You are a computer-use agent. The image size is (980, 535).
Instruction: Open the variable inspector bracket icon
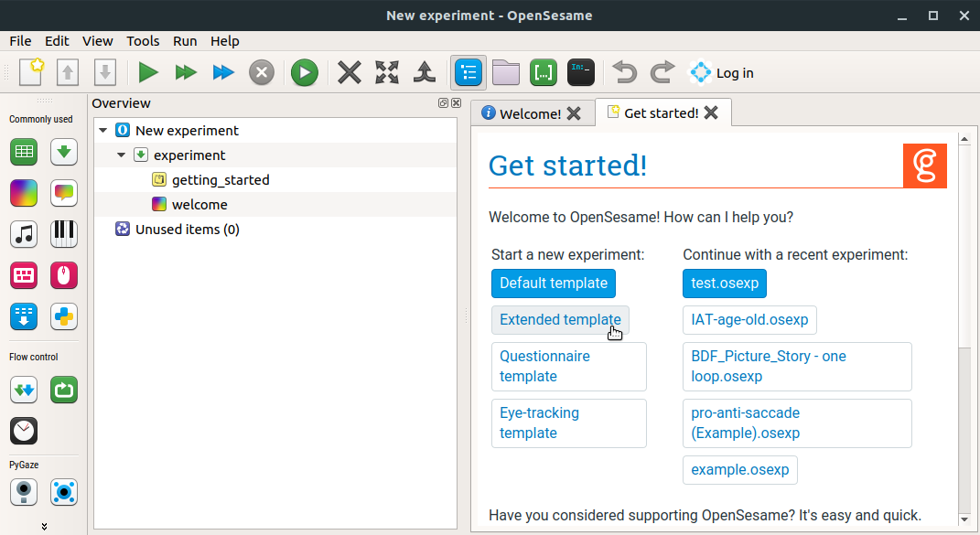click(x=544, y=72)
